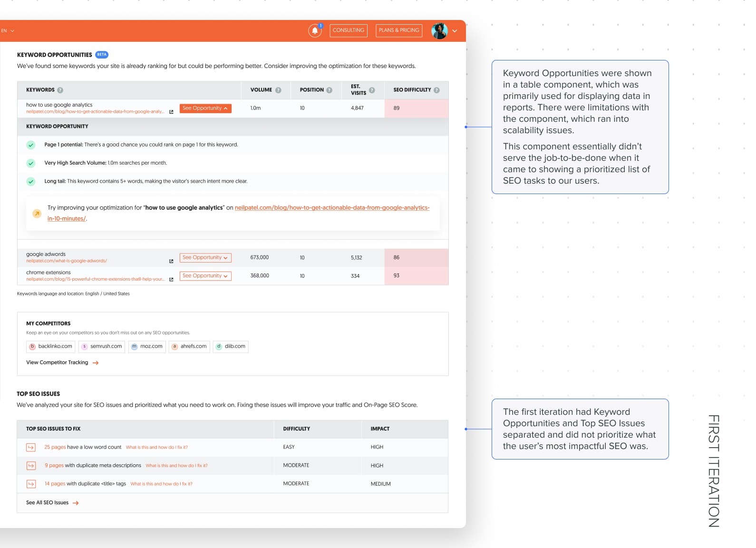Expand See Opportunity for google adwords
This screenshot has width=756, height=548.
[x=205, y=258]
